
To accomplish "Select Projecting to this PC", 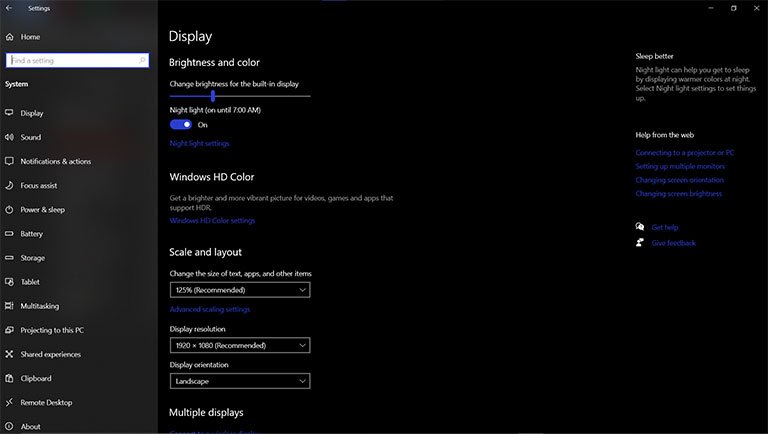I will tap(52, 330).
